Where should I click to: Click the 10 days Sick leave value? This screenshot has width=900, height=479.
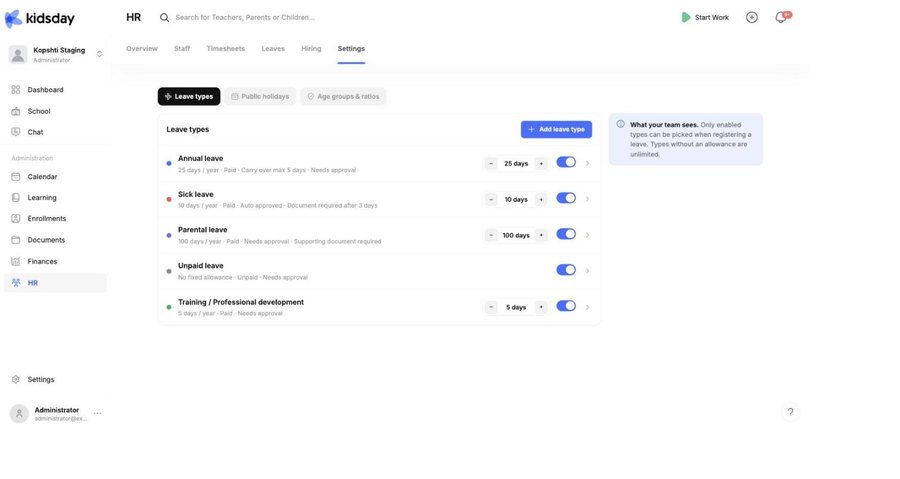516,199
